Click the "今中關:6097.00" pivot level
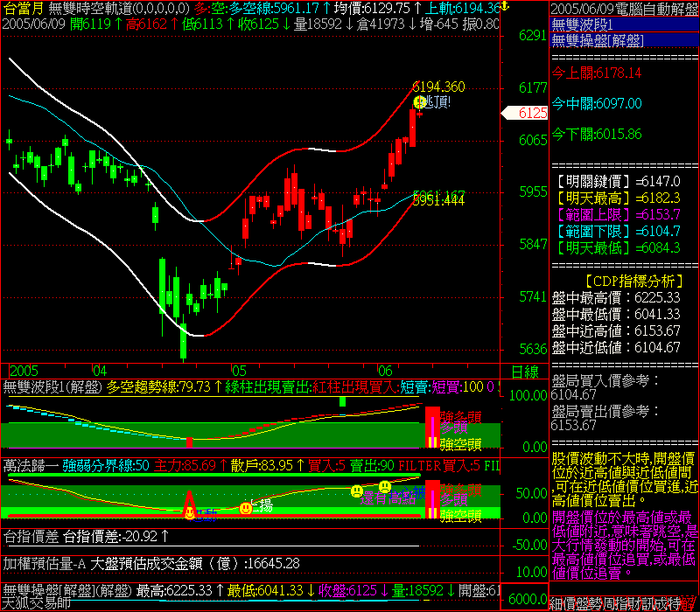This screenshot has width=700, height=612. [597, 103]
